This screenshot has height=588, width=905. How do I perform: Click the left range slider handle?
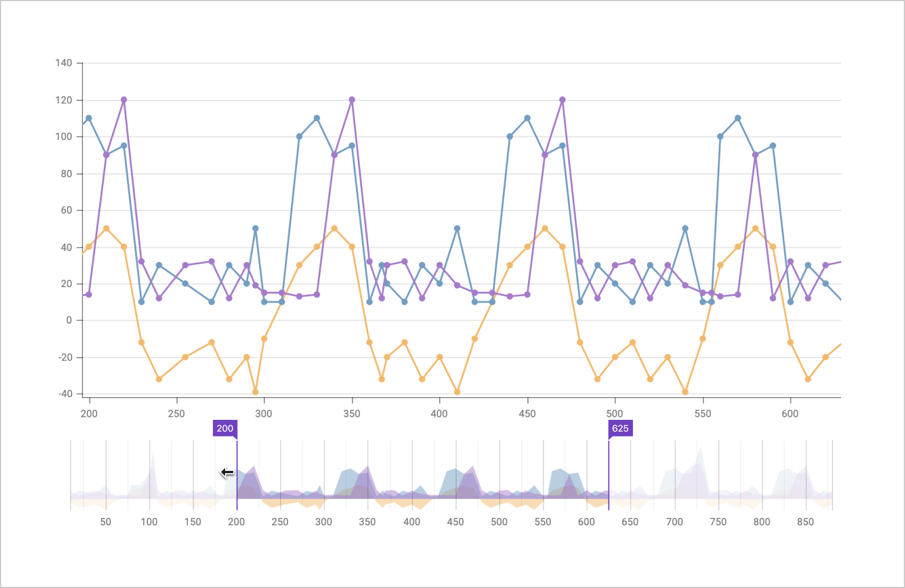(237, 473)
